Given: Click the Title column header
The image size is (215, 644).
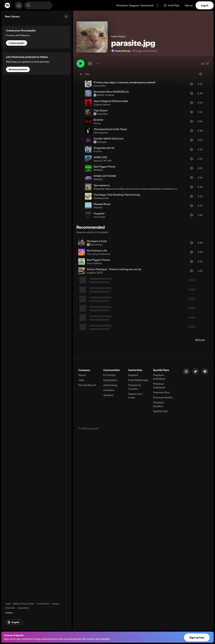Looking at the screenshot, I should (x=87, y=74).
